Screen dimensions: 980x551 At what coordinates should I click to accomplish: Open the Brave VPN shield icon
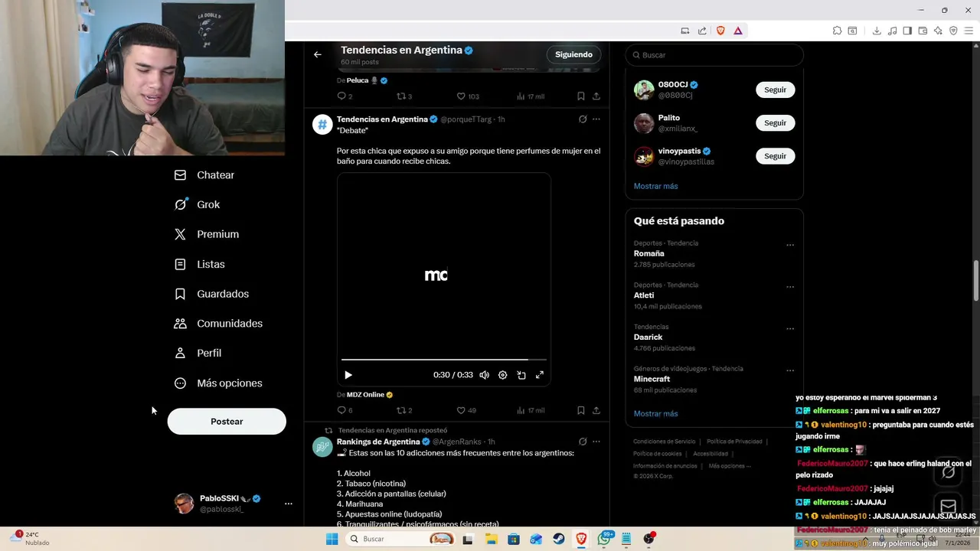(x=953, y=31)
